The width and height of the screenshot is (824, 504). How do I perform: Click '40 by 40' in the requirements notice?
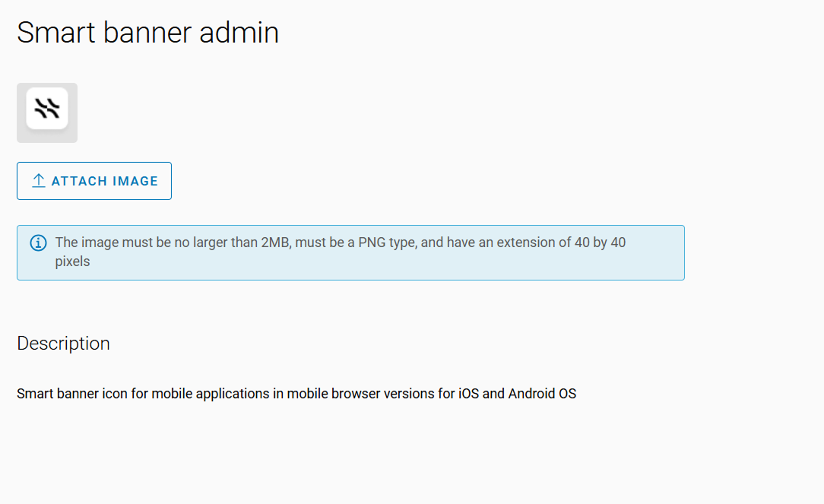[600, 242]
